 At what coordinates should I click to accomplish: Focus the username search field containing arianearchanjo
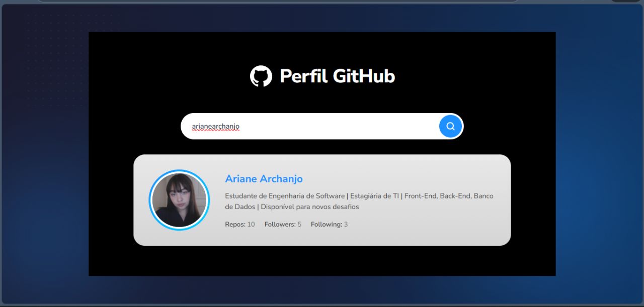(322, 126)
